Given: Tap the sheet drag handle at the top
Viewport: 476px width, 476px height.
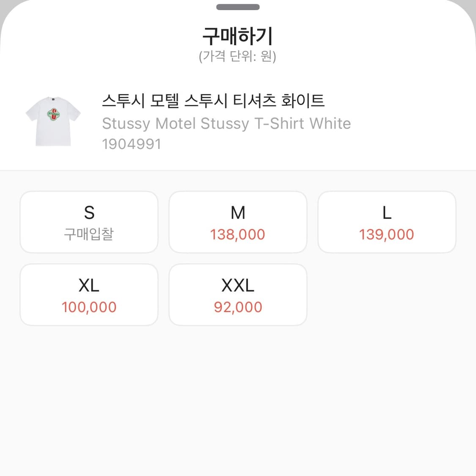Looking at the screenshot, I should (238, 7).
